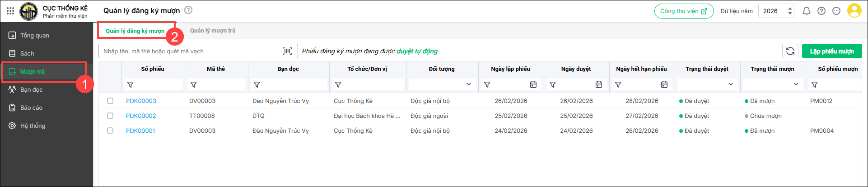
Task: Open filter icon under Tổ chức/Đơn vị column
Action: [x=338, y=84]
